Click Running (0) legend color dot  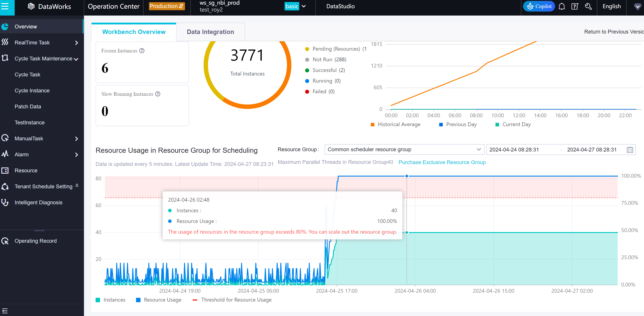point(307,81)
